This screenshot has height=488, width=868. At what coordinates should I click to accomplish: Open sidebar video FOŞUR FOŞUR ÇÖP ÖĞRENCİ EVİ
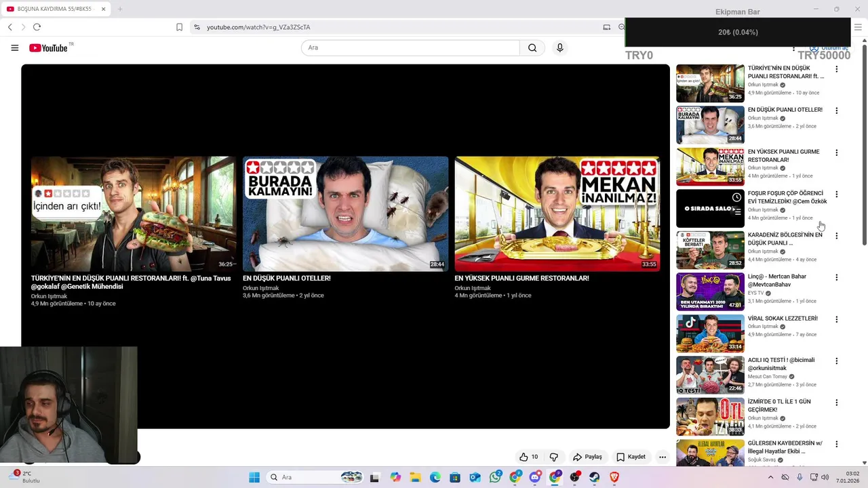[x=787, y=197]
